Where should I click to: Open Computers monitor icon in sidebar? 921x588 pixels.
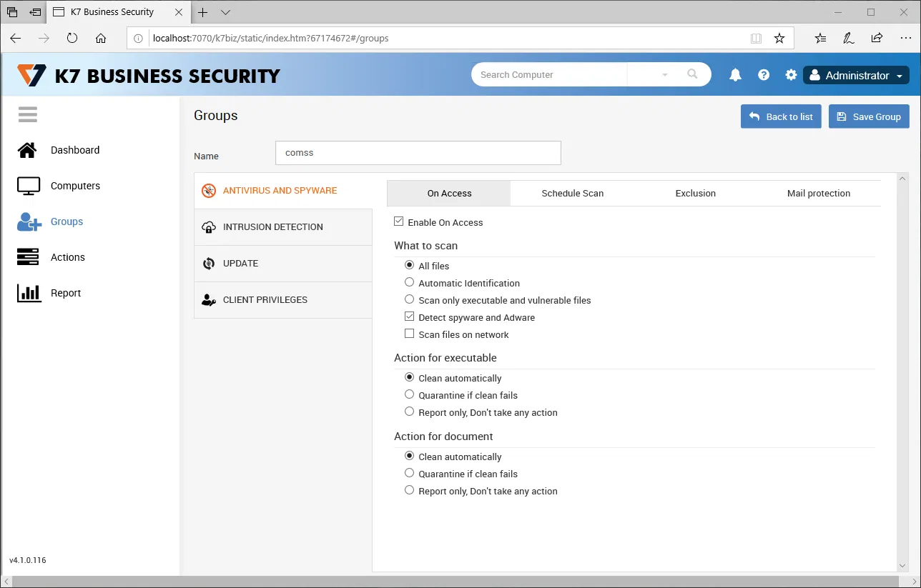[x=28, y=186]
